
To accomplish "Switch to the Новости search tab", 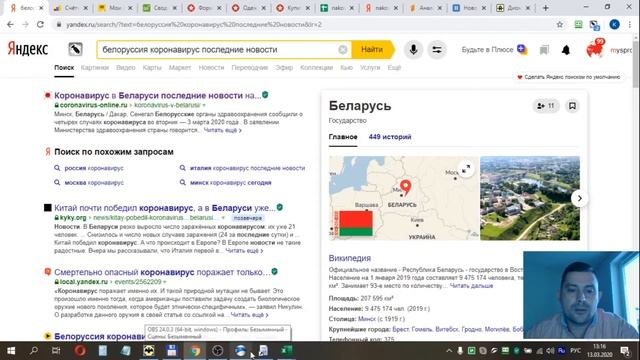I will (x=211, y=68).
